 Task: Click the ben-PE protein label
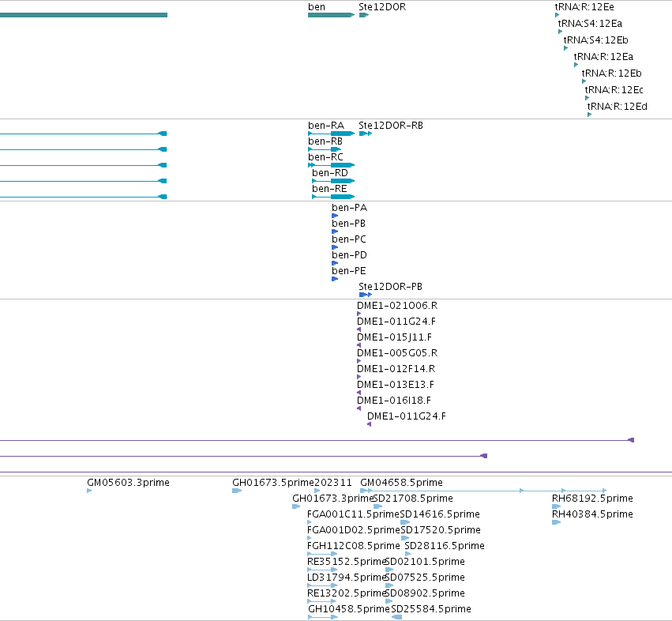[349, 271]
